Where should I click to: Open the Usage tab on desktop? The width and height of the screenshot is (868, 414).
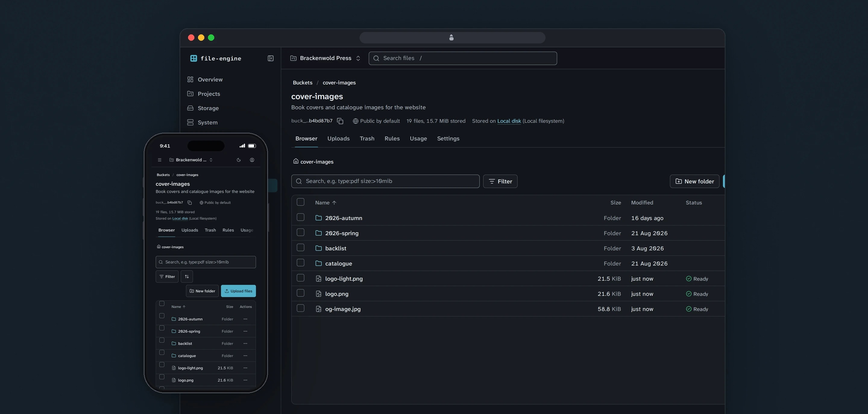click(x=418, y=138)
